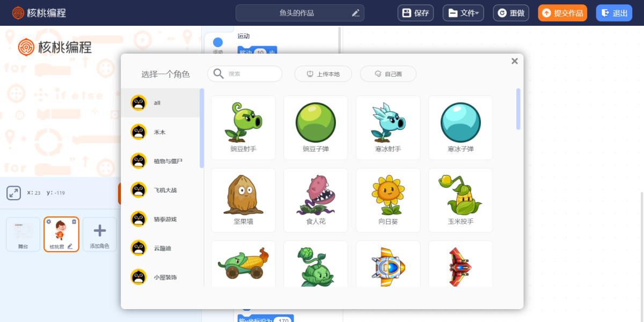Click the 上传本地 upload button
This screenshot has height=322, width=644.
point(323,74)
